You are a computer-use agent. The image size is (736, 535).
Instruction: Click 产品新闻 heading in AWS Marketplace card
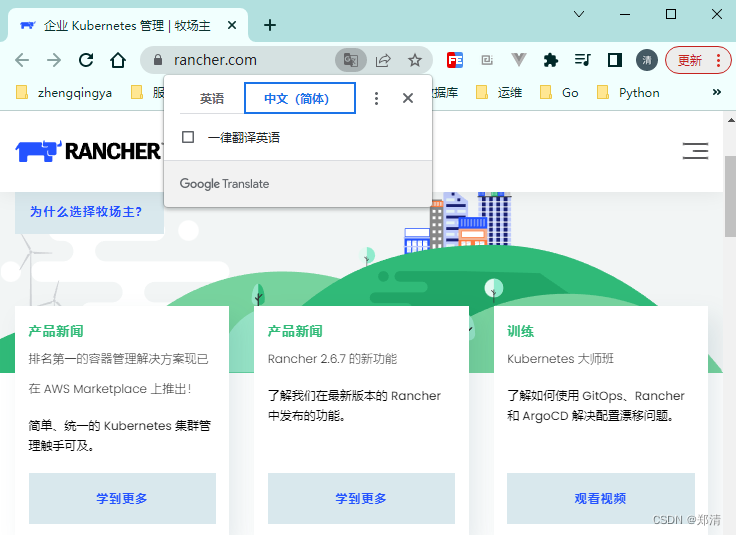coord(56,331)
